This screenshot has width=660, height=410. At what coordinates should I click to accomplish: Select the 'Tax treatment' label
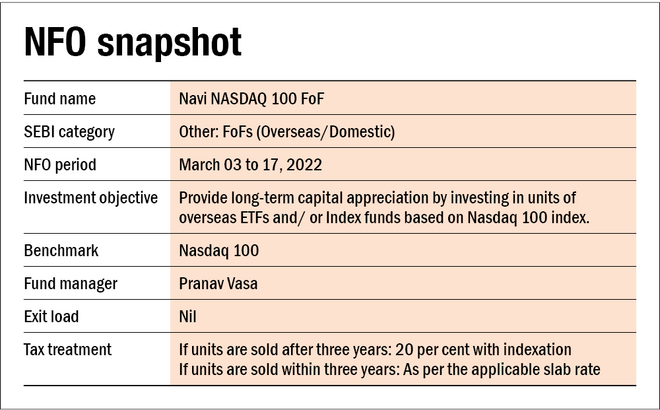pos(69,349)
